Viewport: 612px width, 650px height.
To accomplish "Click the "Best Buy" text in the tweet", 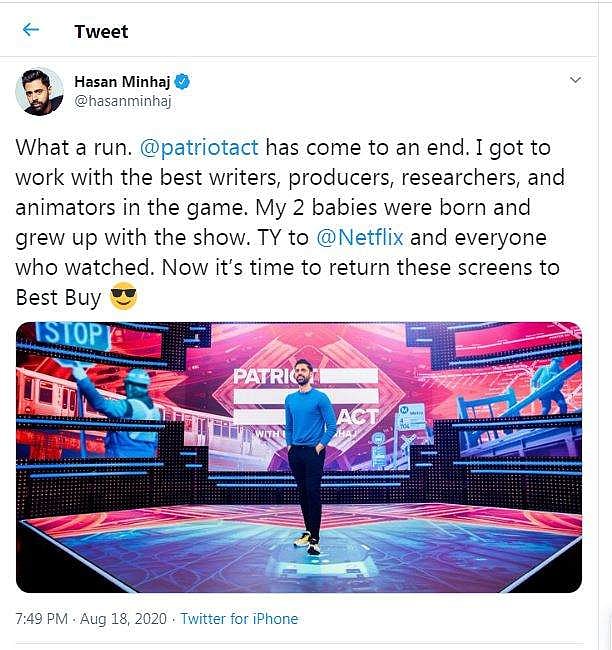I will (x=56, y=299).
